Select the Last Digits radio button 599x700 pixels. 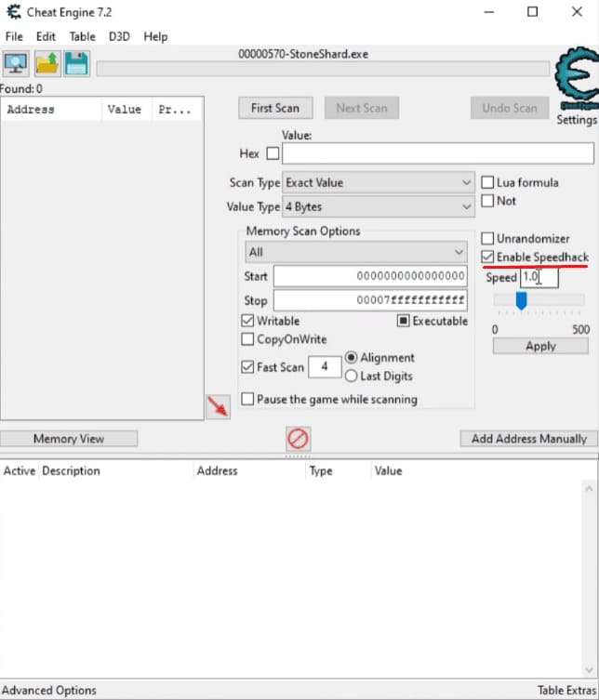(351, 376)
